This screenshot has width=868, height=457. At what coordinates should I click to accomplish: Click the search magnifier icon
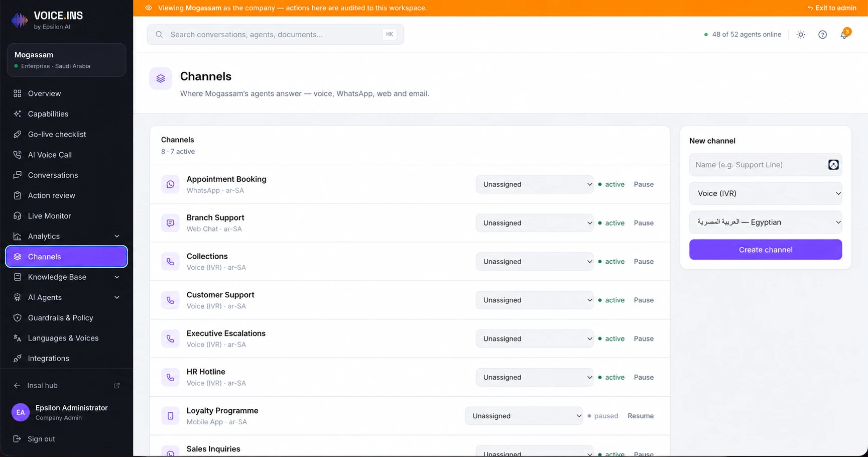pyautogui.click(x=159, y=35)
